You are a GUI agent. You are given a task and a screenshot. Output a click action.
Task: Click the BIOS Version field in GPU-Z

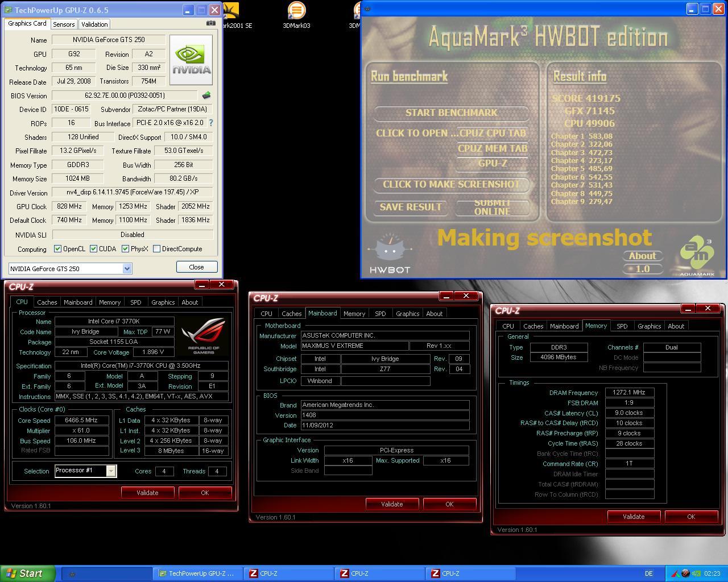click(125, 95)
